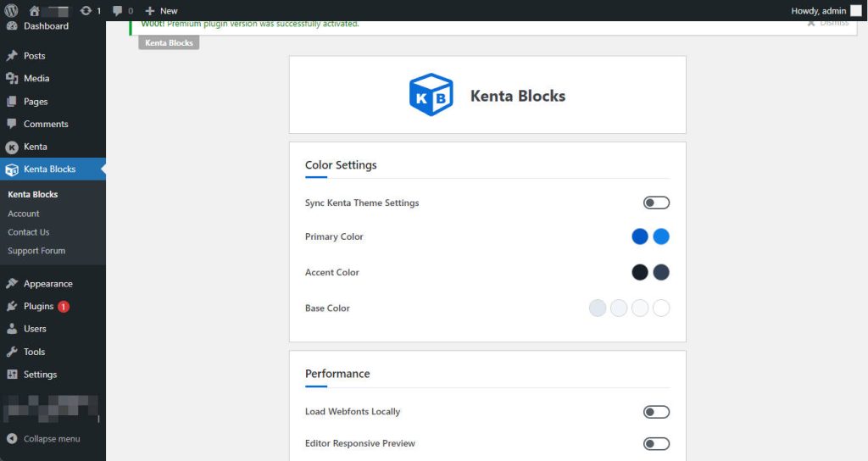
Task: Pick the last white Base Color swatch
Action: coord(661,308)
